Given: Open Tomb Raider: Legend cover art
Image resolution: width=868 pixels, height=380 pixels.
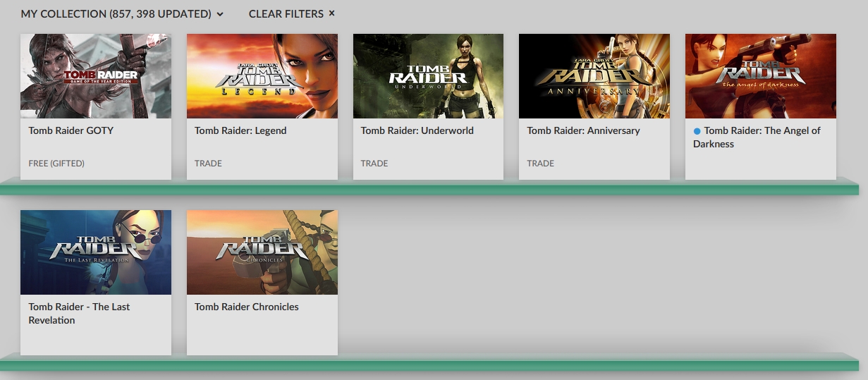Looking at the screenshot, I should [262, 76].
